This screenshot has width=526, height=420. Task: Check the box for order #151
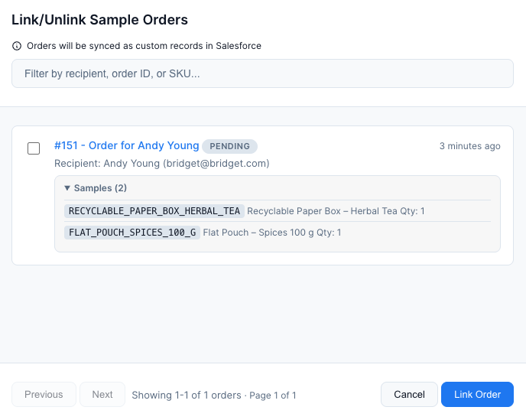click(x=34, y=148)
